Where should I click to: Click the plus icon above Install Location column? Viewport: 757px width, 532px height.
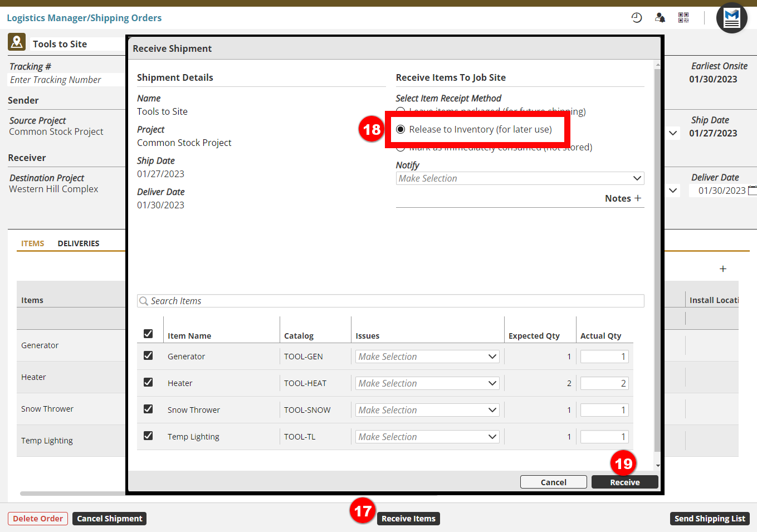722,269
